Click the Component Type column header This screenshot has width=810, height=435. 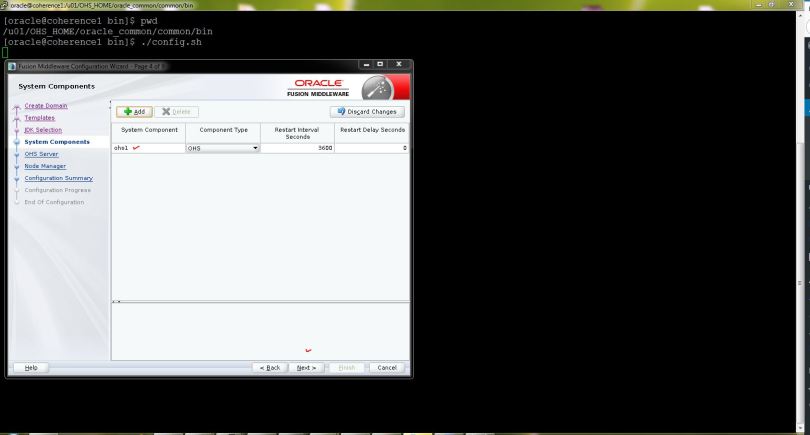(x=223, y=133)
